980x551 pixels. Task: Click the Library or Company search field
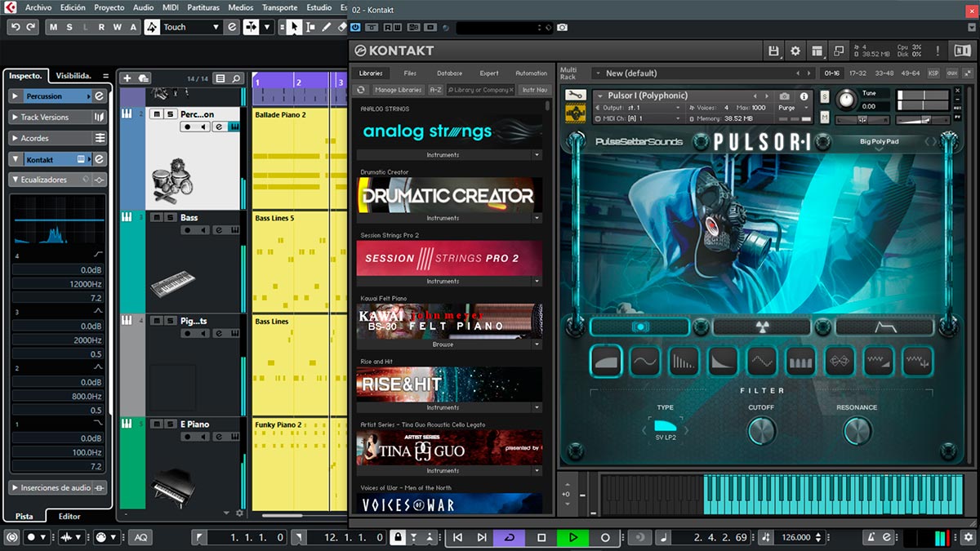pos(481,90)
